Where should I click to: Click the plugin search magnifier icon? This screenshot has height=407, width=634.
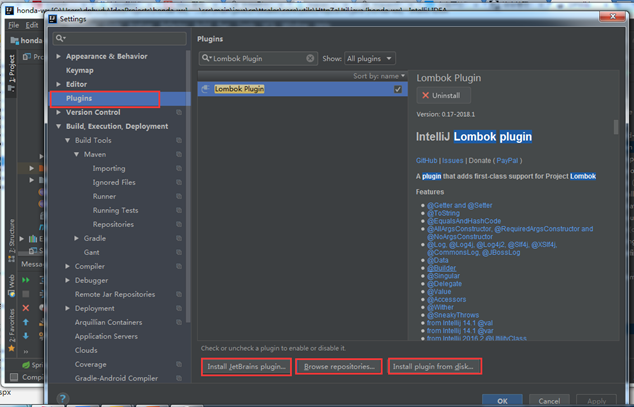(x=206, y=58)
